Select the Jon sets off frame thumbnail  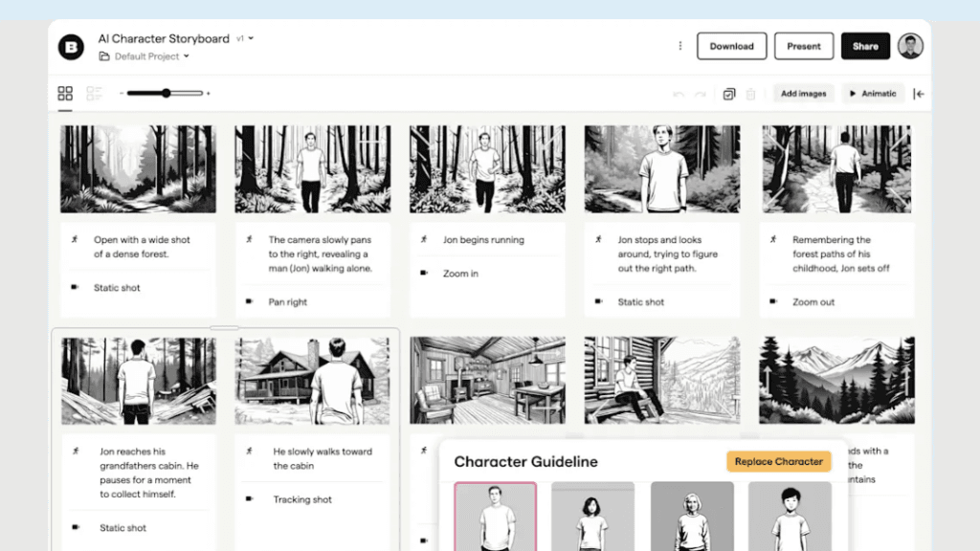coord(836,168)
